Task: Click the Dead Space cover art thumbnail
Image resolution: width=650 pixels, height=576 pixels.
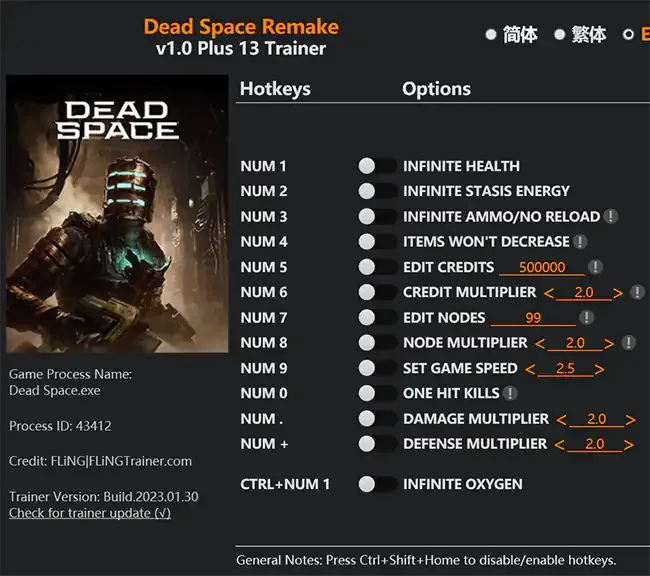Action: (x=117, y=214)
